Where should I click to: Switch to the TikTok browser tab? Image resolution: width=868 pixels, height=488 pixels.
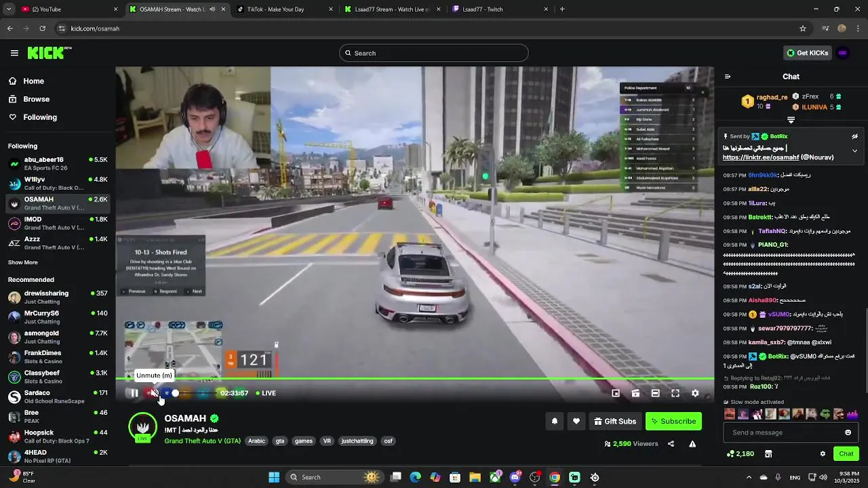(x=285, y=9)
